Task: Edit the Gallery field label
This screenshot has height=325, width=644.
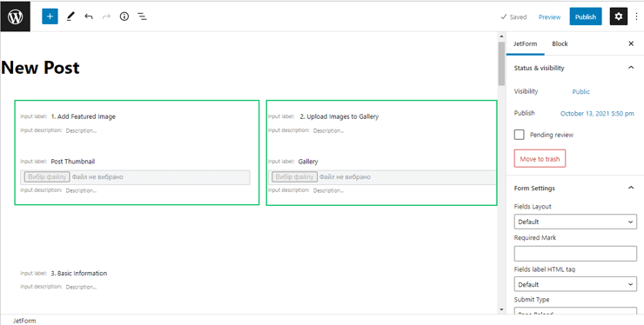Action: click(308, 162)
